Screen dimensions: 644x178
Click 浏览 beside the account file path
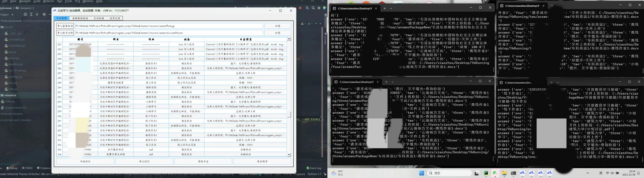pos(277,33)
